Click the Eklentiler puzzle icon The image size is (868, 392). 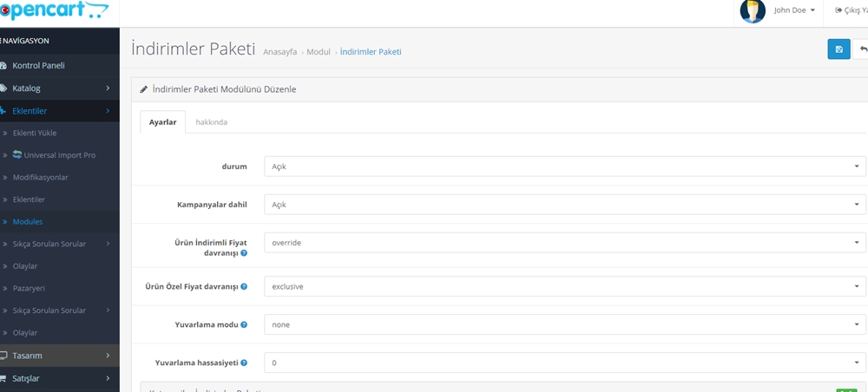click(x=3, y=111)
